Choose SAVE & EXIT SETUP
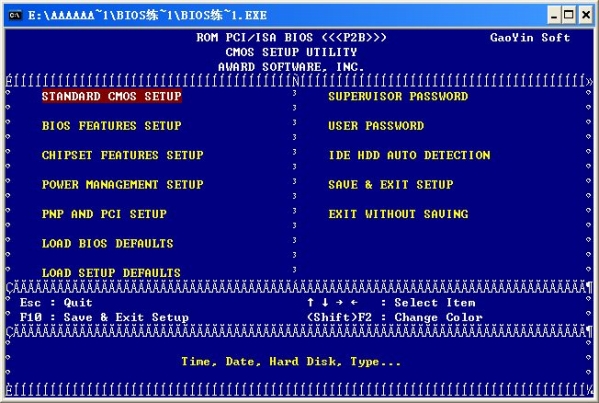Screen dimensions: 599x403 pyautogui.click(x=391, y=185)
